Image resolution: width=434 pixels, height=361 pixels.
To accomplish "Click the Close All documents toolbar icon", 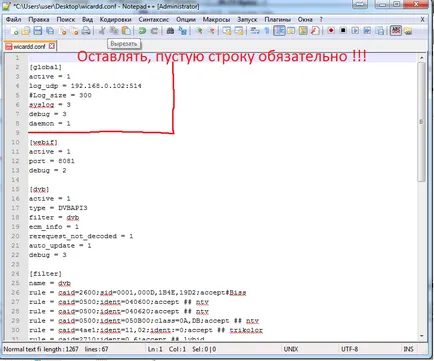I will (x=74, y=31).
